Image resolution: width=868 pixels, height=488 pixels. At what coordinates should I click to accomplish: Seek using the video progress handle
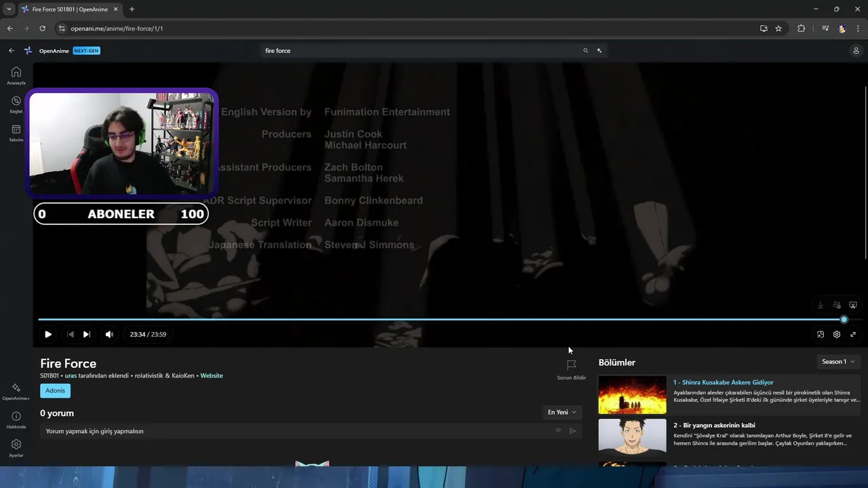tap(844, 319)
